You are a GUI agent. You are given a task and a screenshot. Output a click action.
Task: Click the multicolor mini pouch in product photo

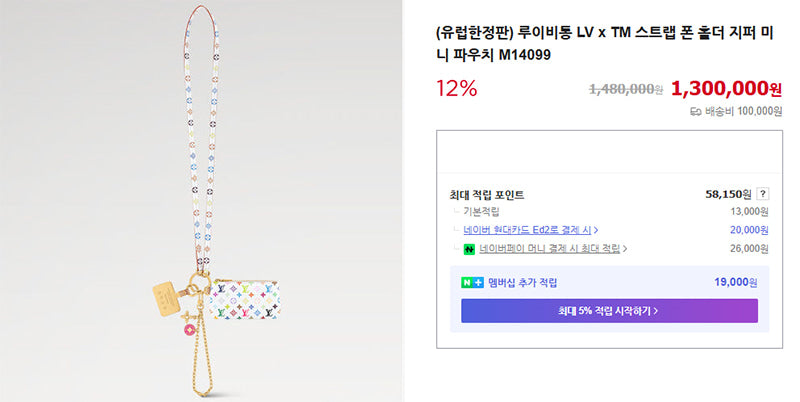point(244,299)
